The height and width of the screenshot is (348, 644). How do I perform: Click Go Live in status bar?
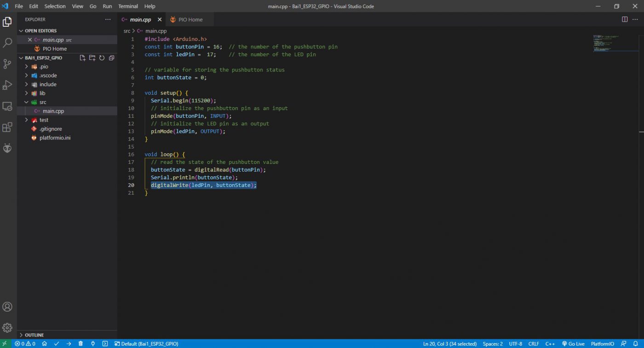click(x=573, y=344)
